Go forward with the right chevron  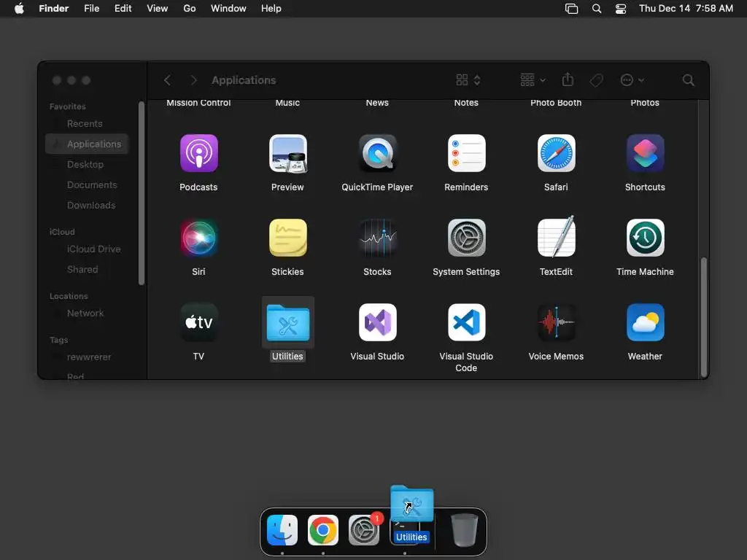point(193,80)
